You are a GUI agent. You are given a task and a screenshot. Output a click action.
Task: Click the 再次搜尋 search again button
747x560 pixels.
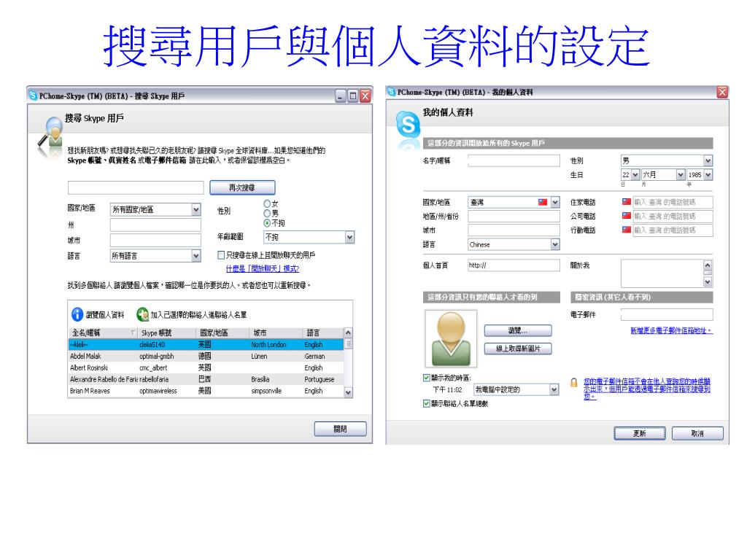point(242,187)
